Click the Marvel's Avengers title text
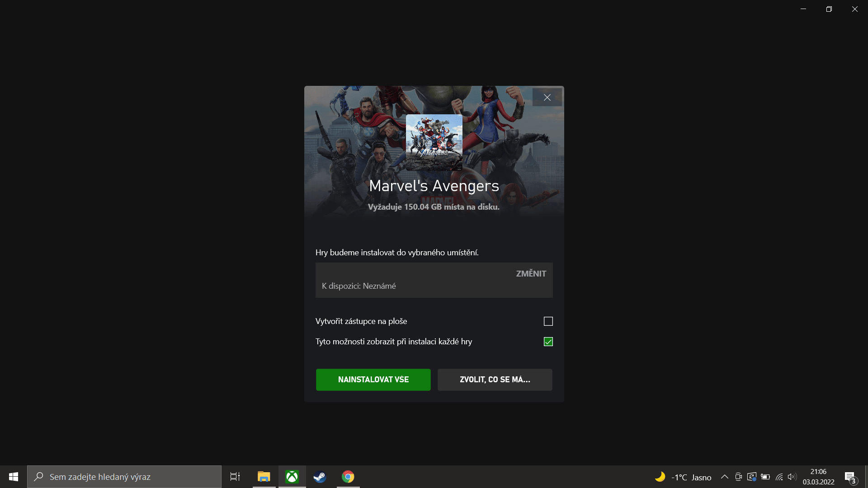The width and height of the screenshot is (868, 488). (x=434, y=186)
